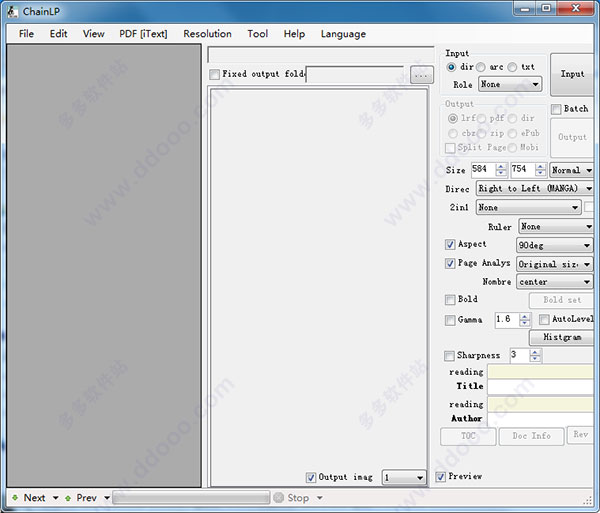Select the pdf output radio button

(x=481, y=118)
